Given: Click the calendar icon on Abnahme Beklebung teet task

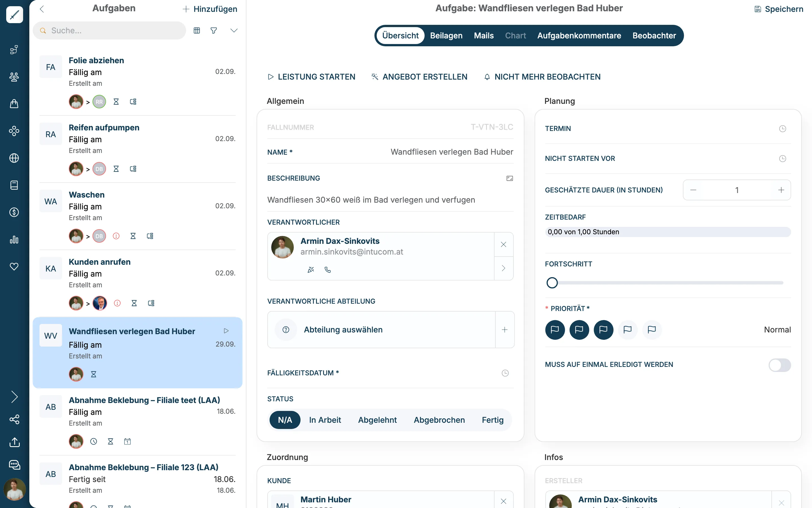Looking at the screenshot, I should (x=127, y=441).
